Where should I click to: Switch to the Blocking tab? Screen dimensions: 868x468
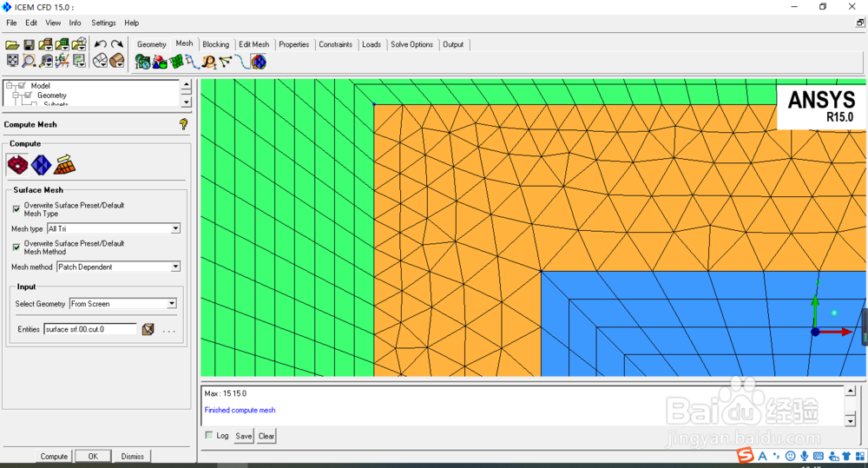(x=216, y=44)
